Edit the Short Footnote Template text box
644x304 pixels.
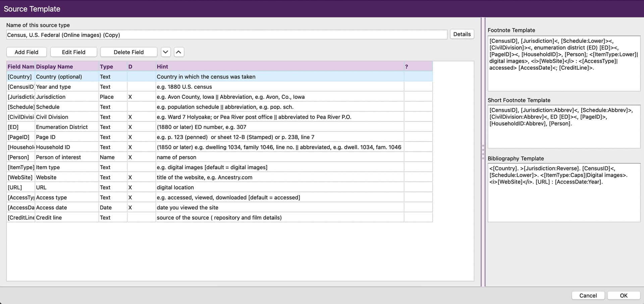[x=564, y=126]
